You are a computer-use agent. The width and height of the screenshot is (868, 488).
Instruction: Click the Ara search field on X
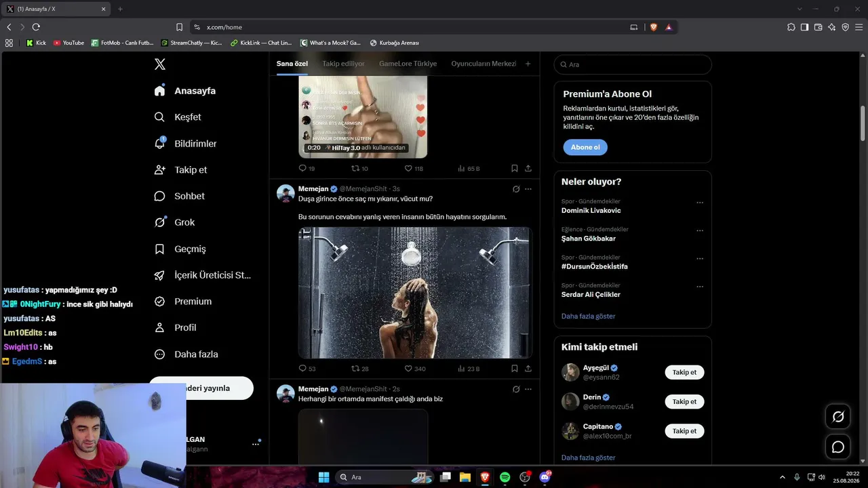click(633, 64)
